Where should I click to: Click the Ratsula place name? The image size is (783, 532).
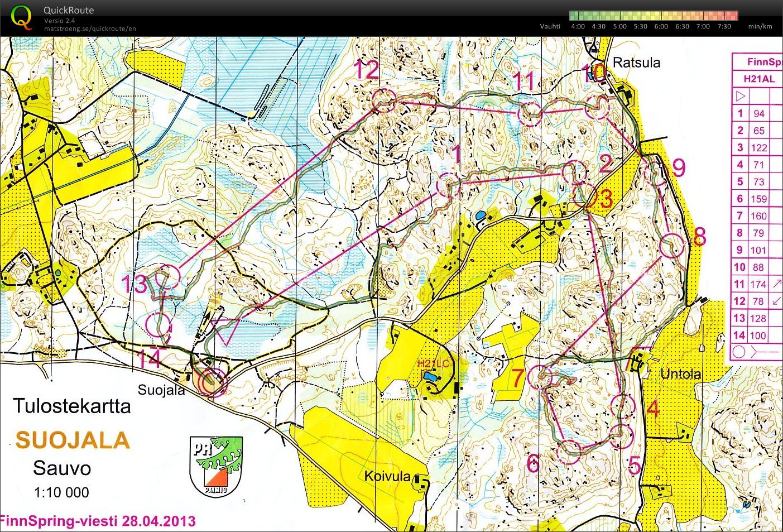pyautogui.click(x=636, y=63)
